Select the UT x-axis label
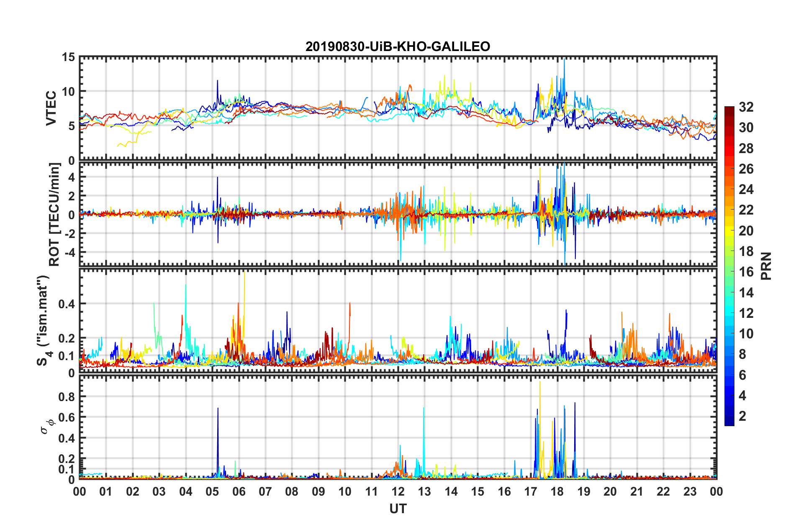Screen dimensions: 796x532 click(398, 509)
